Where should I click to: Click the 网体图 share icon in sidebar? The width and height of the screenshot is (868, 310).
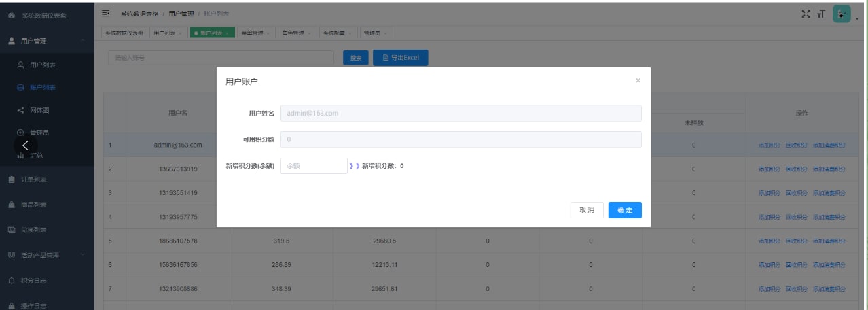click(20, 110)
